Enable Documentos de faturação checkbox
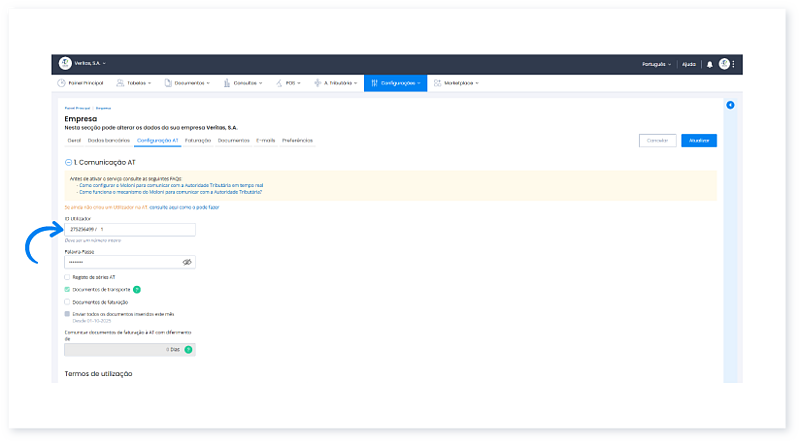The height and width of the screenshot is (443, 800). click(x=67, y=301)
